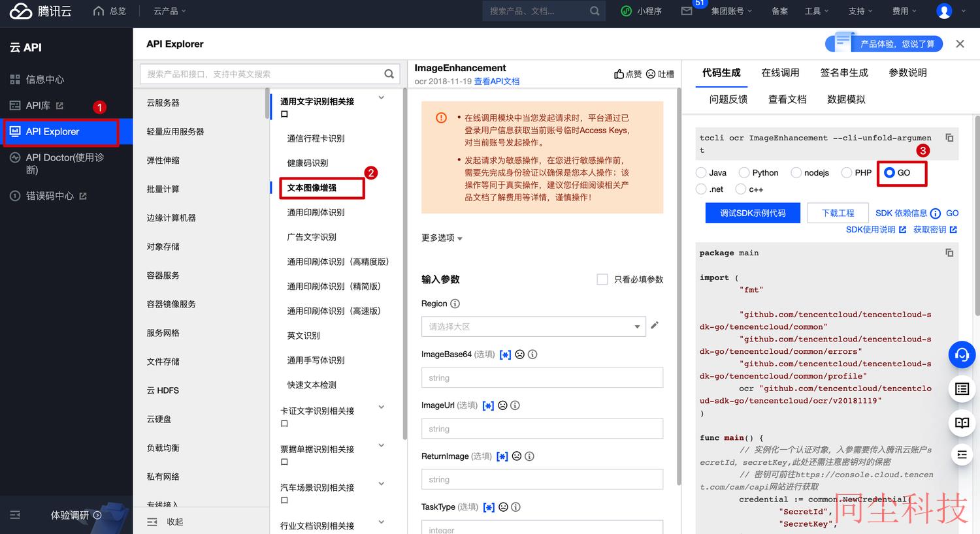The height and width of the screenshot is (534, 980).
Task: Click the 吐槽 sad face icon
Action: (x=651, y=74)
